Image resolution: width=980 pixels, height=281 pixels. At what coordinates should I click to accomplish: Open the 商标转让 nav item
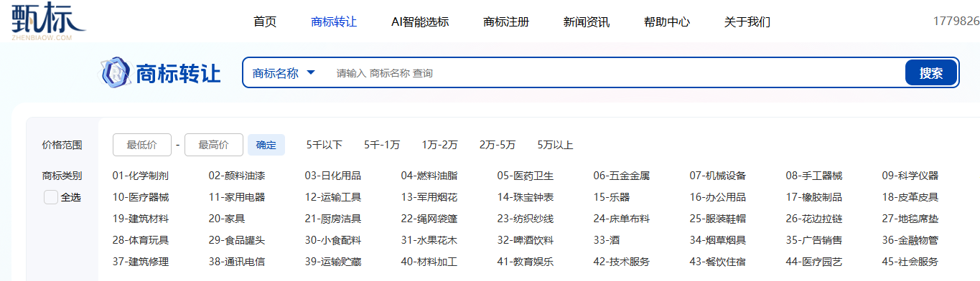point(334,22)
